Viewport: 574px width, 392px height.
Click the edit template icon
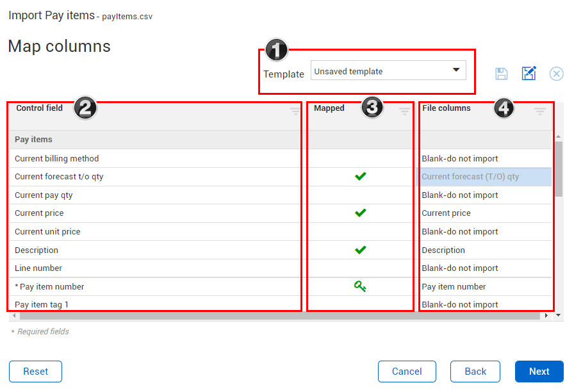click(x=529, y=74)
